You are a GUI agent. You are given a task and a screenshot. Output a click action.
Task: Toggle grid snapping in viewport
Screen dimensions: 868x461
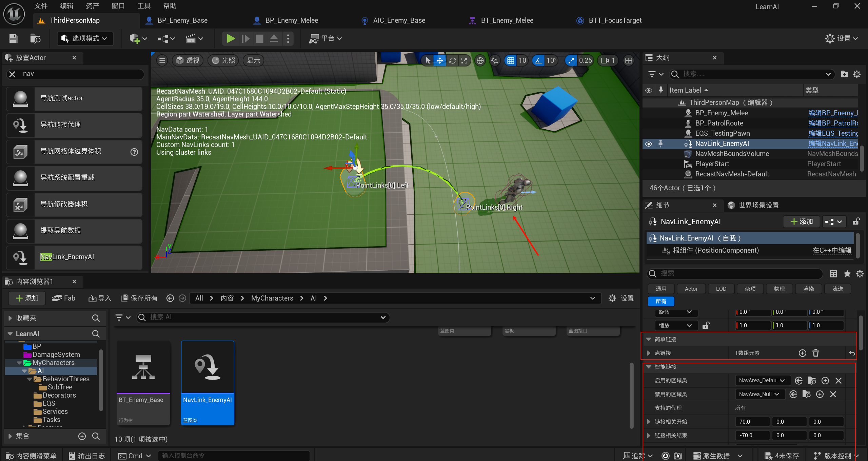pyautogui.click(x=511, y=60)
